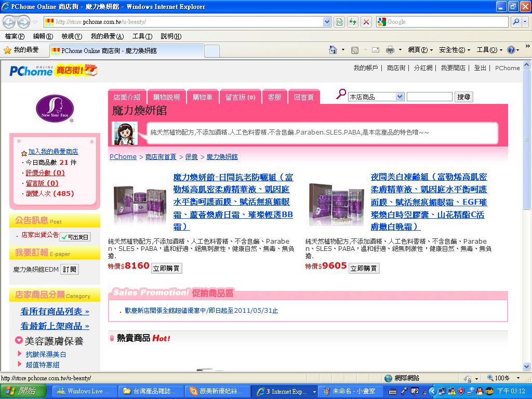Click the browser Forward arrow button

pos(23,22)
